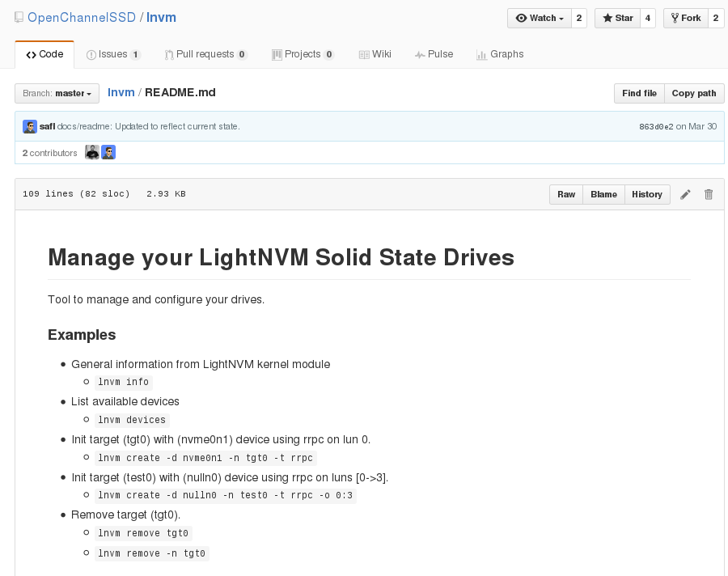Click the 'lnvm devices' code snippet
728x576 pixels.
pyautogui.click(x=132, y=420)
